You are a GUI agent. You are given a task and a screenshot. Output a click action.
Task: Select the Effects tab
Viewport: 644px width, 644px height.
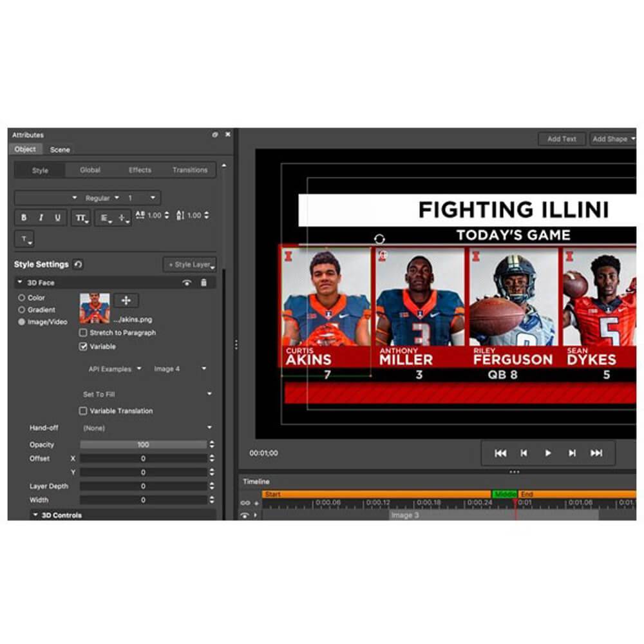pos(140,169)
